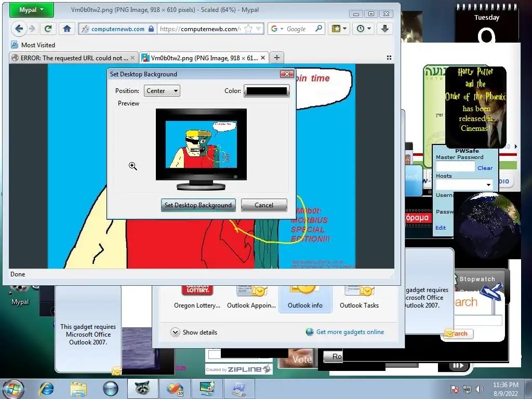Select the Outlook Tasks gadget

click(x=359, y=298)
